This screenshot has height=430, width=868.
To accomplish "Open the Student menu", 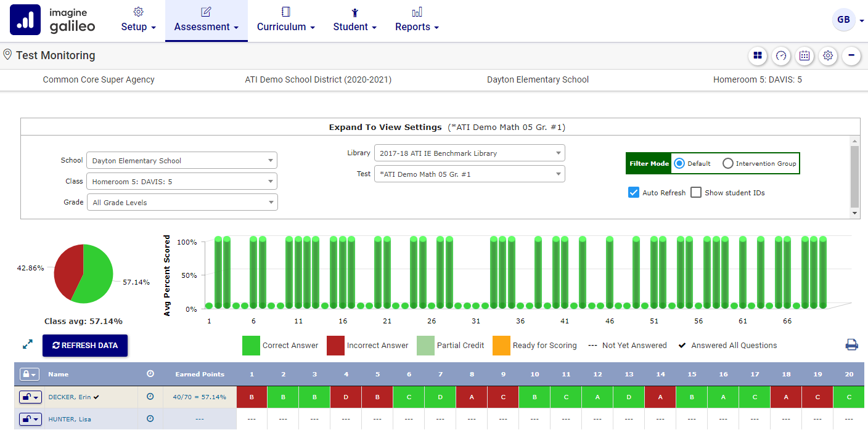I will pos(355,20).
